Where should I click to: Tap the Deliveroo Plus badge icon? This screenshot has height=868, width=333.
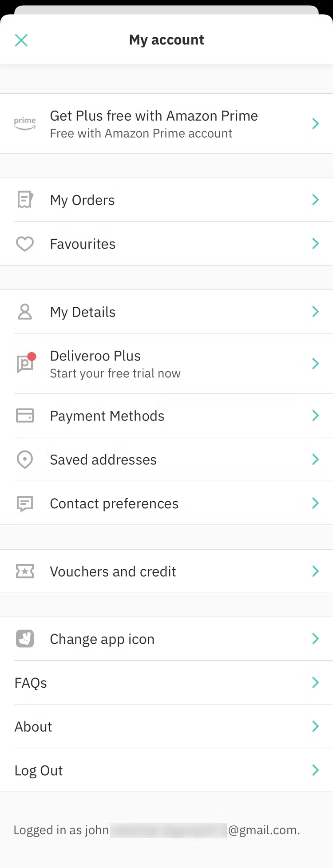[x=26, y=364]
